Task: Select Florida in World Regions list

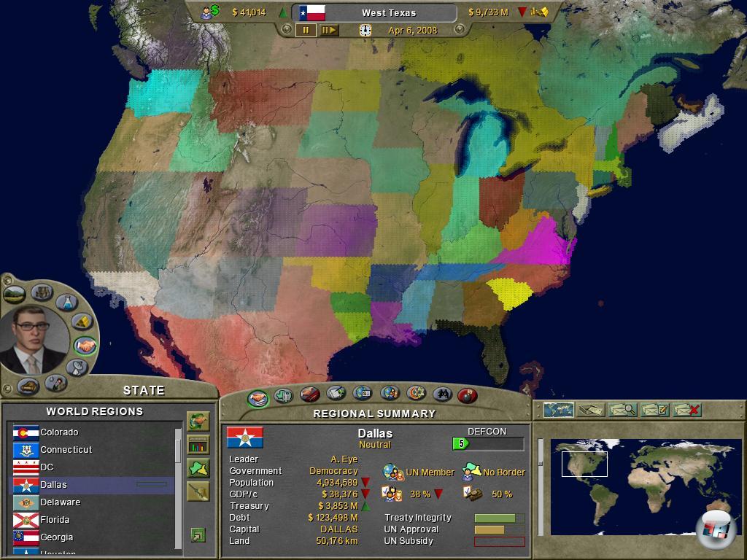Action: tap(55, 520)
